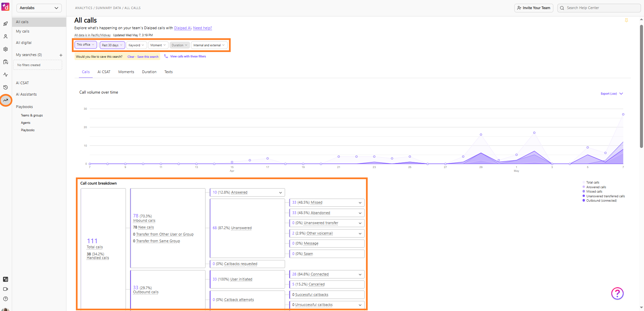Select All calls in the left menu

pyautogui.click(x=39, y=22)
